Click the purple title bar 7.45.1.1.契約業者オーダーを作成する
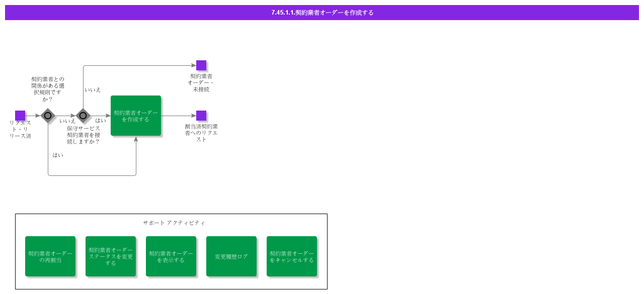The height and width of the screenshot is (294, 644). click(322, 13)
